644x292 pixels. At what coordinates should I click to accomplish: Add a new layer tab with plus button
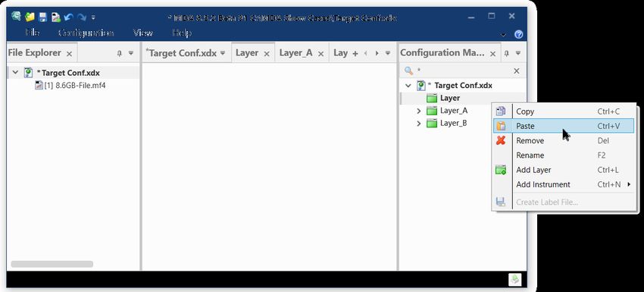355,53
